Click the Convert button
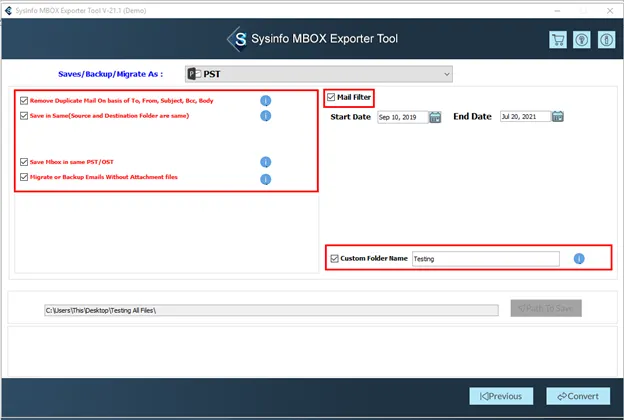Image resolution: width=624 pixels, height=420 pixels. point(578,396)
